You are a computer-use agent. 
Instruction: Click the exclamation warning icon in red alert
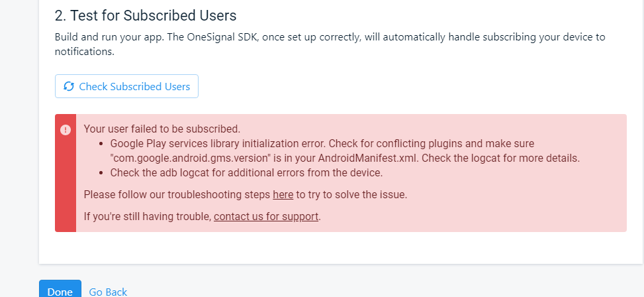point(66,130)
